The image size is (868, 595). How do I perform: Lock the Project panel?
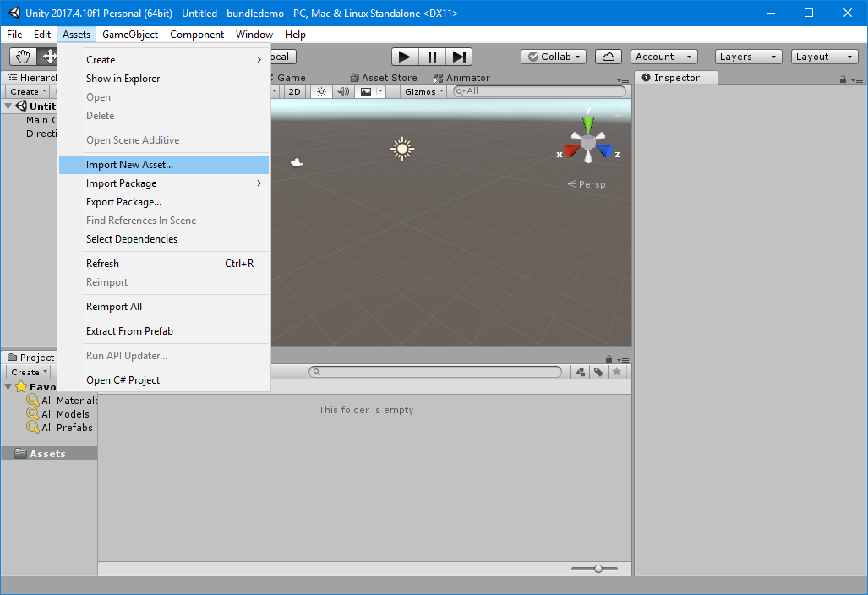pos(609,359)
